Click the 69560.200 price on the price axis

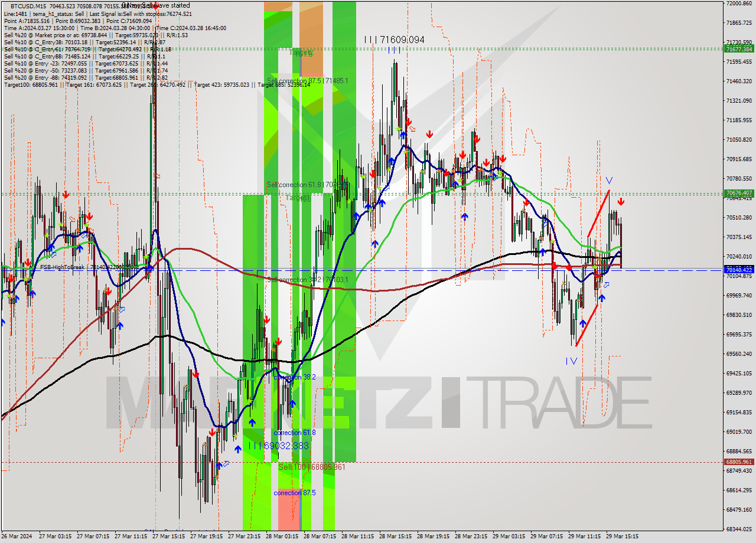tap(739, 354)
